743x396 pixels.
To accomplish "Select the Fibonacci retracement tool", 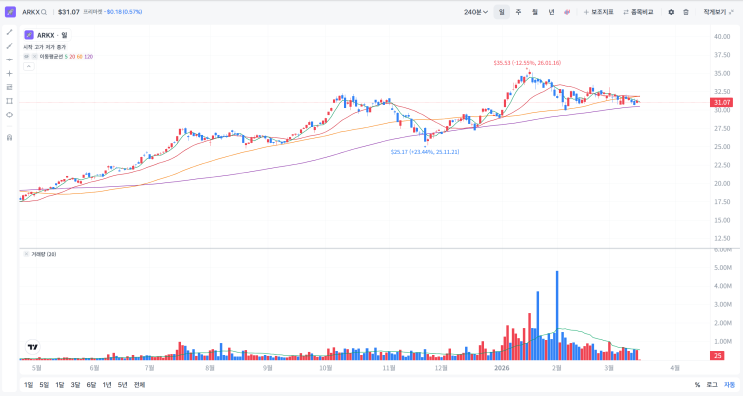I will 9,87.
